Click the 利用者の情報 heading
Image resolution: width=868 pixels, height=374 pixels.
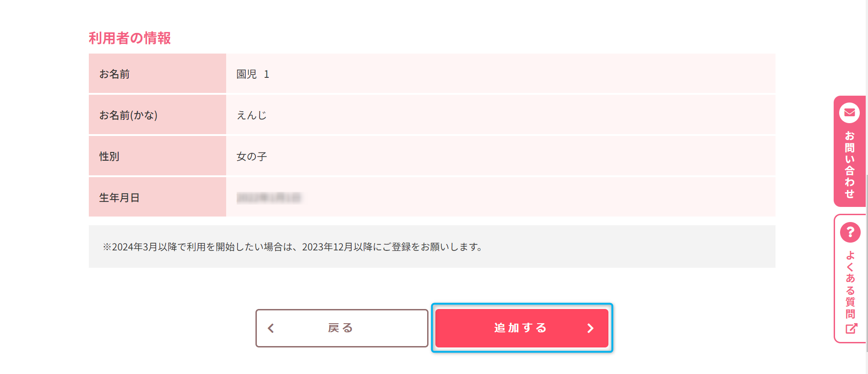130,38
